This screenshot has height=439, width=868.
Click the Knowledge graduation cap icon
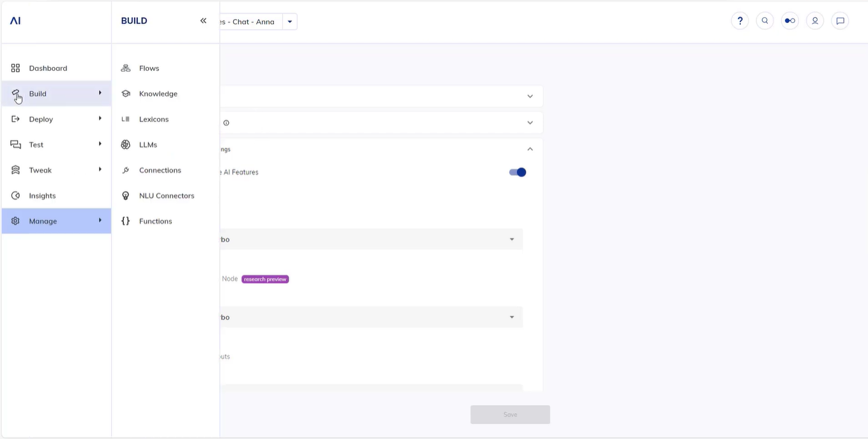126,93
